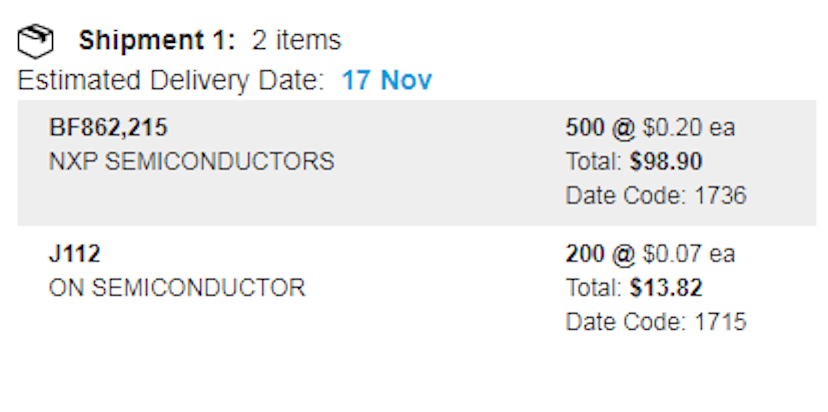The height and width of the screenshot is (412, 828).
Task: Select the $13.82 total amount
Action: [x=666, y=288]
